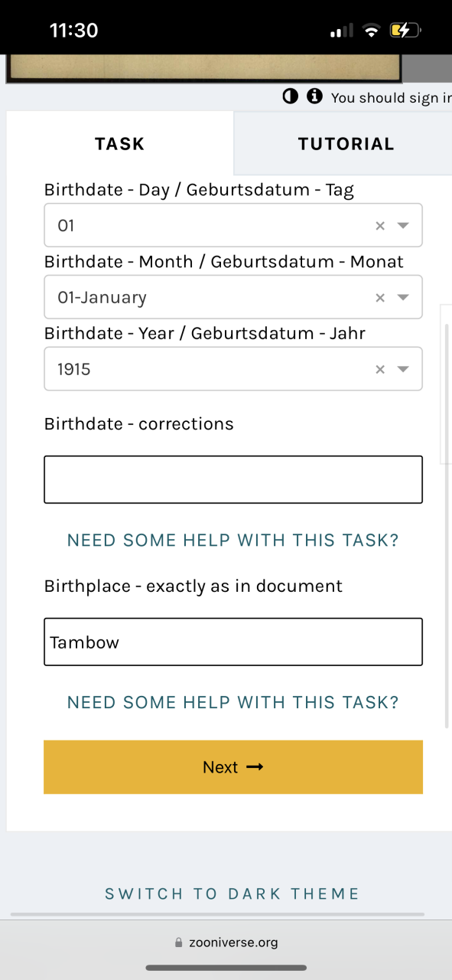The width and height of the screenshot is (452, 980).
Task: Open help link under Birthplace field
Action: [233, 703]
